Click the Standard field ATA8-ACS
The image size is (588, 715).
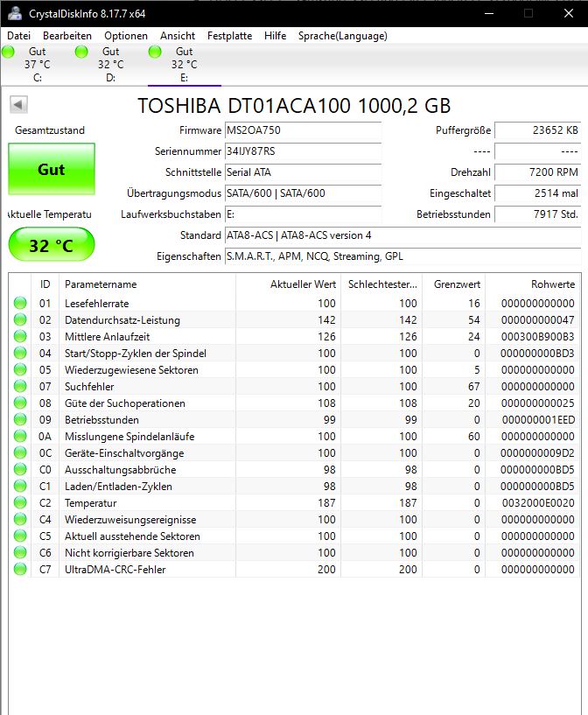tap(403, 235)
